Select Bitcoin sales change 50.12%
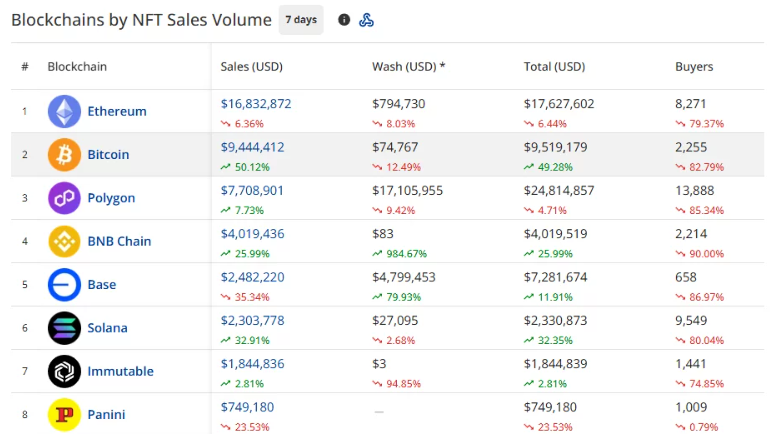776x446 pixels. point(252,167)
